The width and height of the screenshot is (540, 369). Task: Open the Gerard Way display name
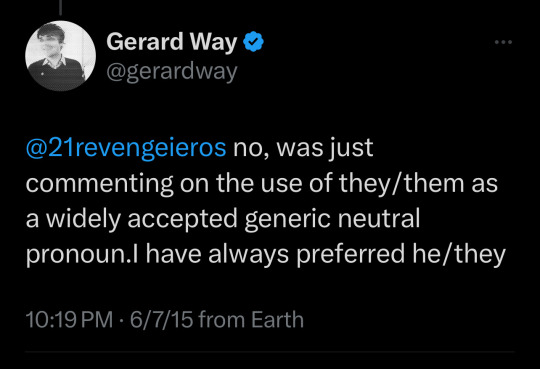pyautogui.click(x=172, y=42)
